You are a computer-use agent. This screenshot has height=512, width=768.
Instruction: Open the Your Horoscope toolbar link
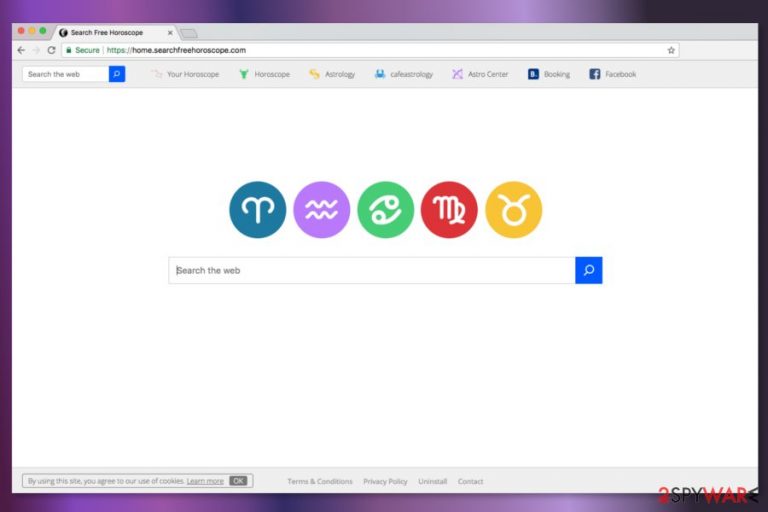(185, 74)
